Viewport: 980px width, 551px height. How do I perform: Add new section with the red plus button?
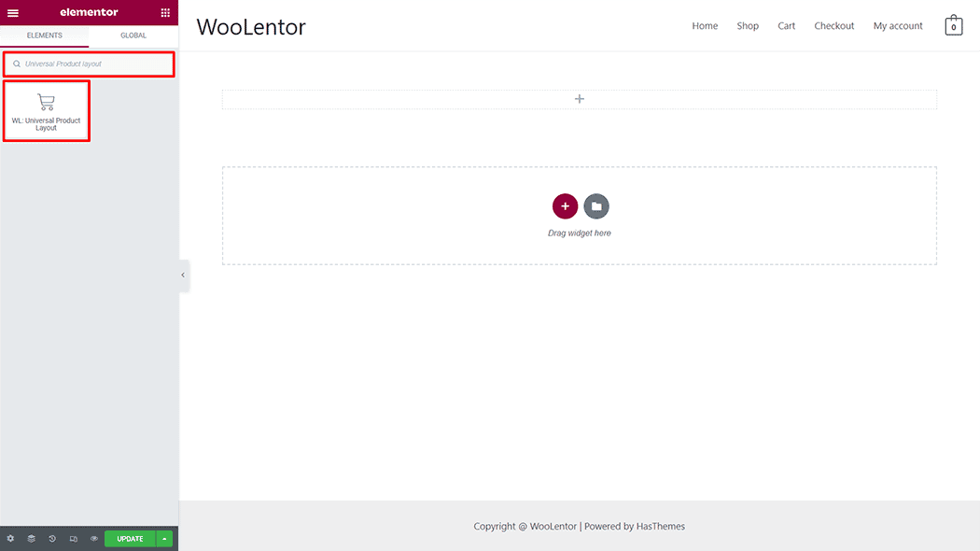pyautogui.click(x=565, y=206)
